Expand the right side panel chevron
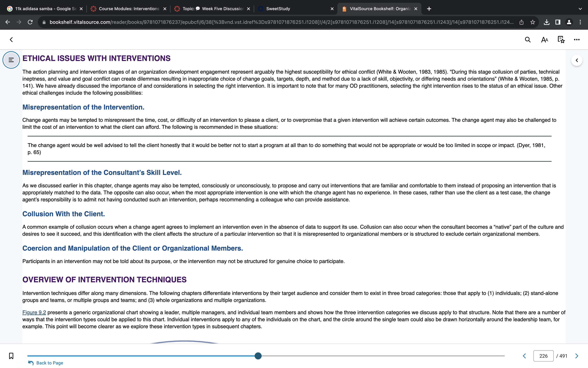This screenshot has width=588, height=368. coord(577,60)
